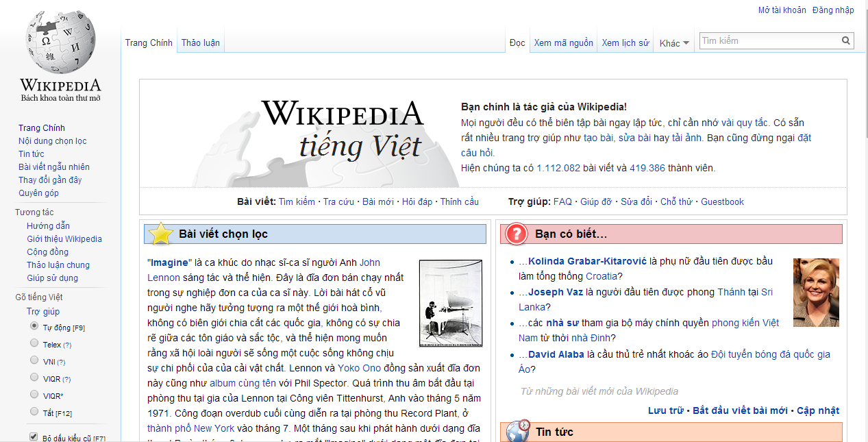Open Hướng dẫn sidebar link
Image resolution: width=868 pixels, height=442 pixels.
click(48, 226)
